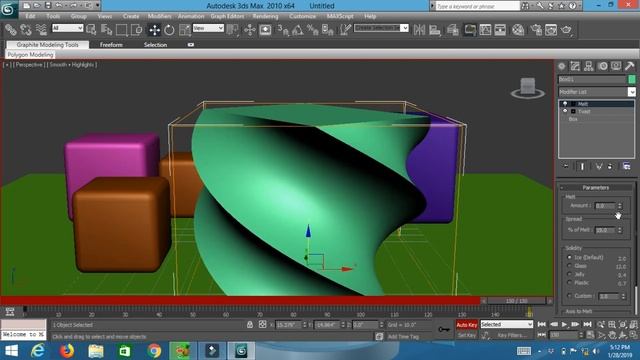Enable the Percent Snap toggle icon

coord(313,30)
